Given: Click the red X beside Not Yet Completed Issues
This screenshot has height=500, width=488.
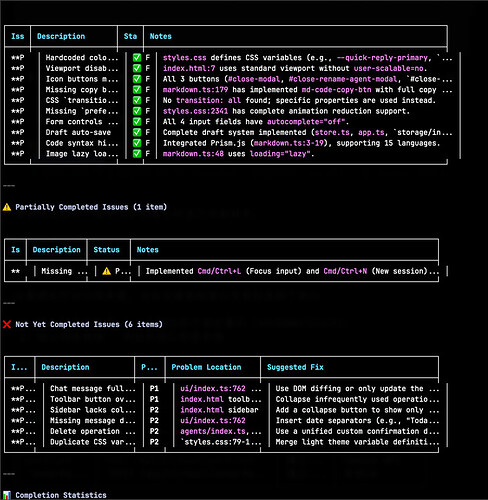Looking at the screenshot, I should (x=7, y=324).
